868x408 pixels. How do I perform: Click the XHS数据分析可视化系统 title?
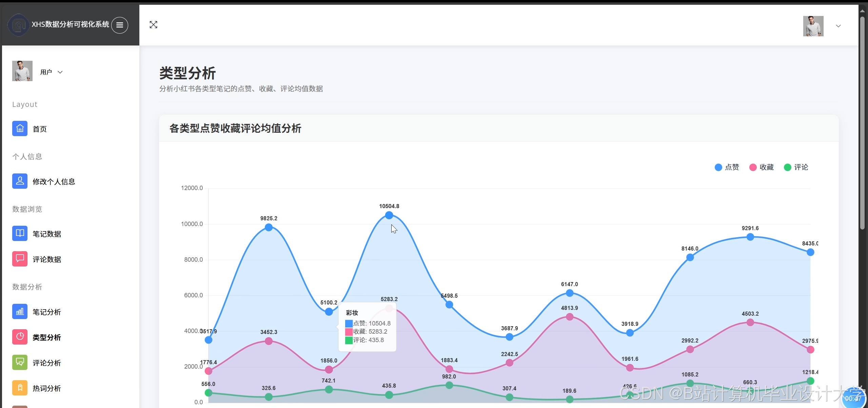coord(70,25)
